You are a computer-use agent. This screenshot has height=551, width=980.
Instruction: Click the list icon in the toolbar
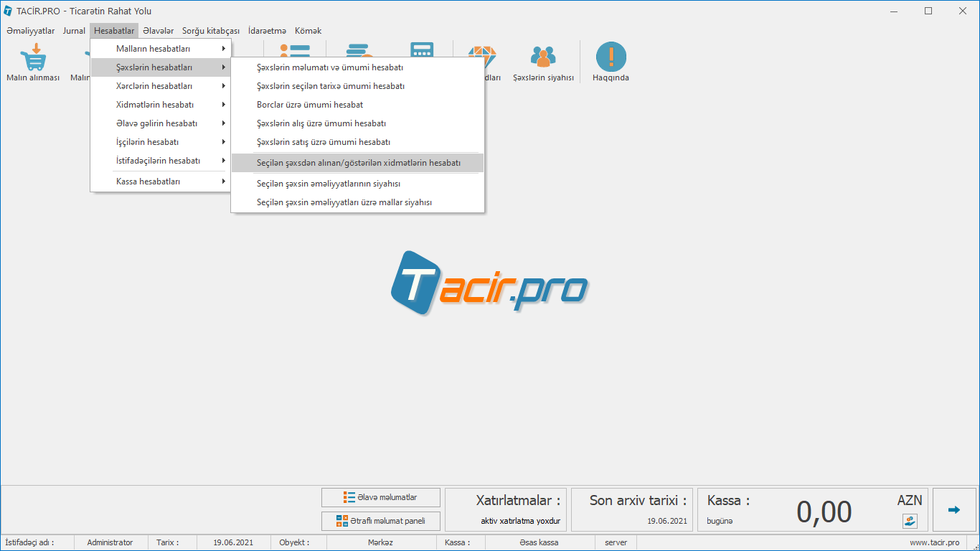tap(294, 47)
